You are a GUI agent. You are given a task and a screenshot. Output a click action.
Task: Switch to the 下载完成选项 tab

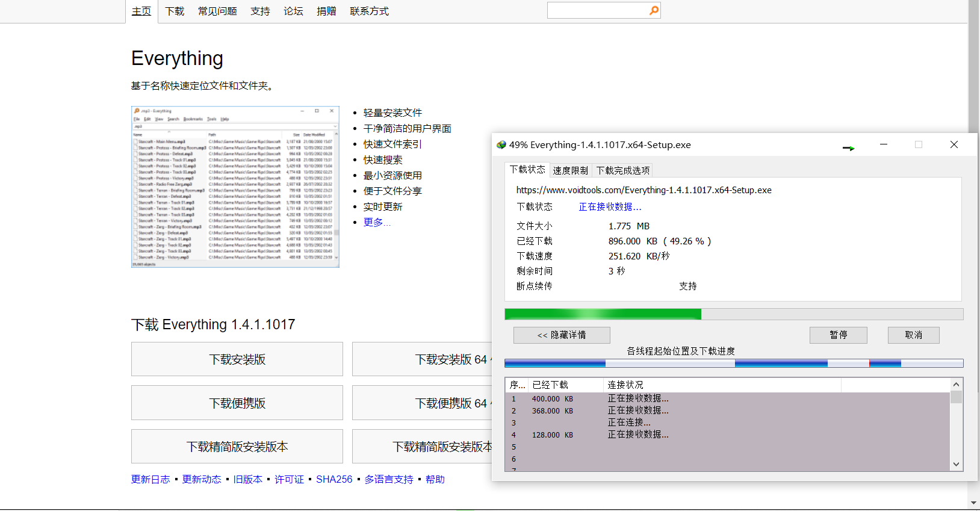[x=623, y=171]
